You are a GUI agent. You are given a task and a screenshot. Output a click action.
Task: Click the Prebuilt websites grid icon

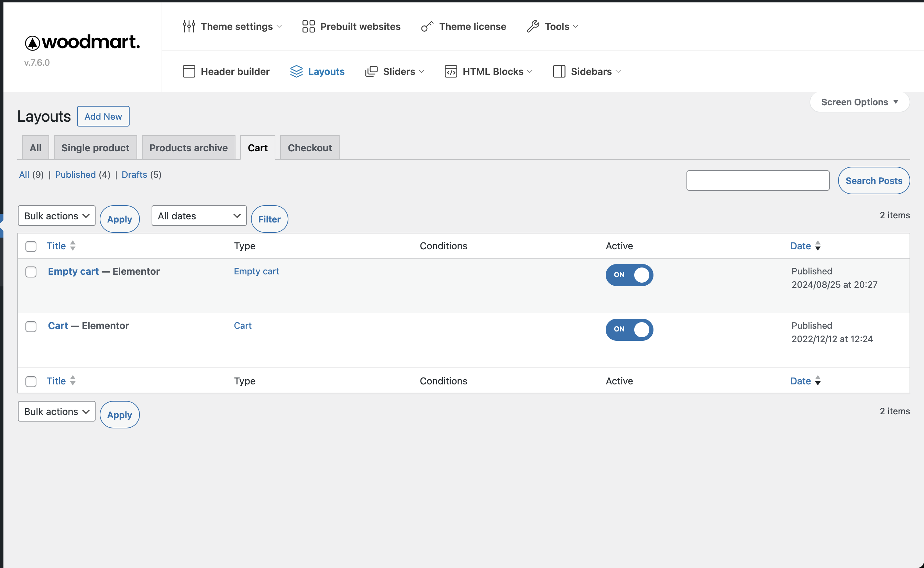click(308, 26)
